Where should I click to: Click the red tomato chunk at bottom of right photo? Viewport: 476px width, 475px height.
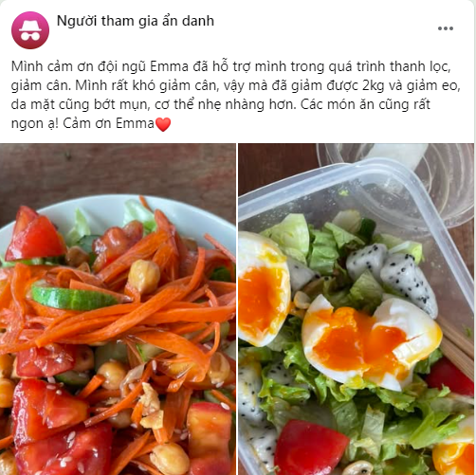(x=311, y=447)
